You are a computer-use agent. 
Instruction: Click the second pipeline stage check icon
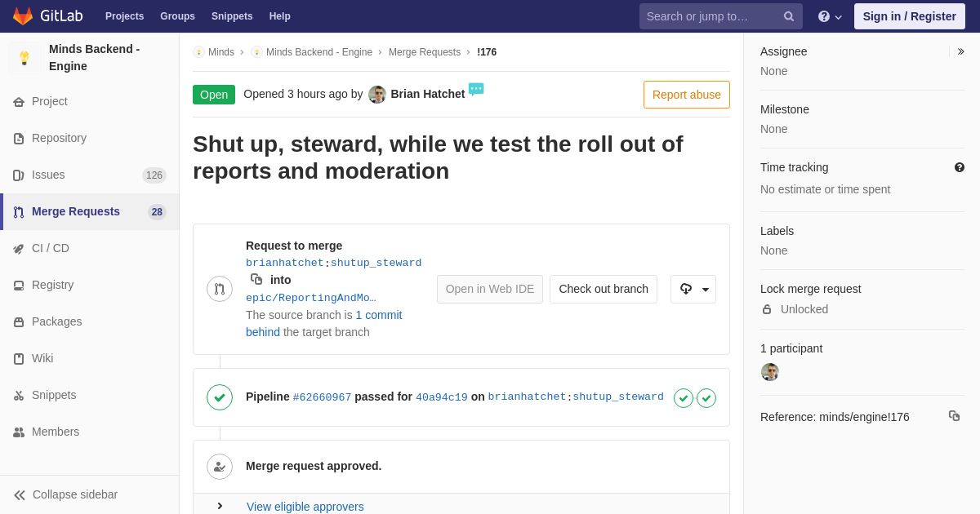(706, 398)
